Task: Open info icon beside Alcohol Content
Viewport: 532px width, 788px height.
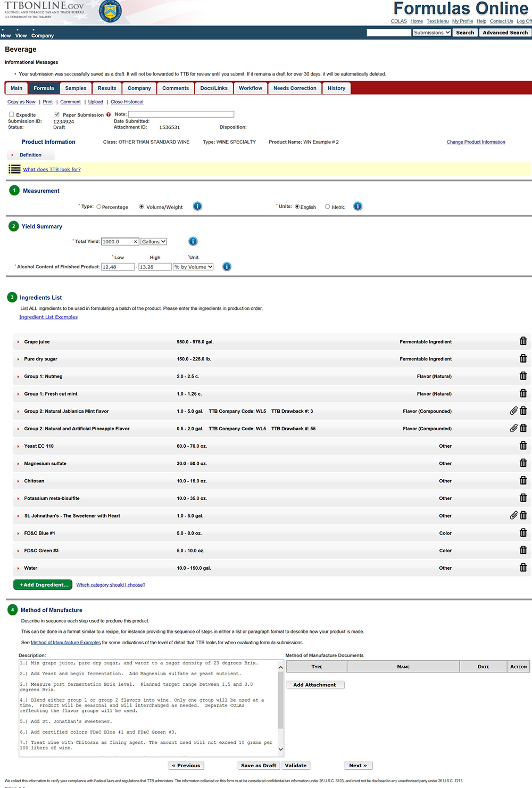Action: click(227, 267)
